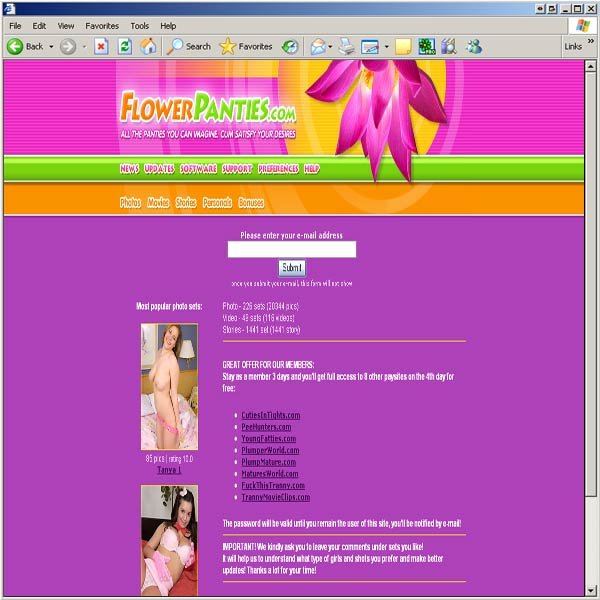This screenshot has height=600, width=600.
Task: Follow the MaturesWorld.com link
Action: [x=270, y=474]
